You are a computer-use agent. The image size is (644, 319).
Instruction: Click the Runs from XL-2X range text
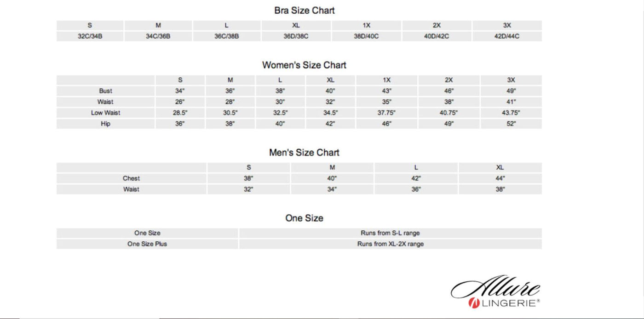click(x=390, y=244)
